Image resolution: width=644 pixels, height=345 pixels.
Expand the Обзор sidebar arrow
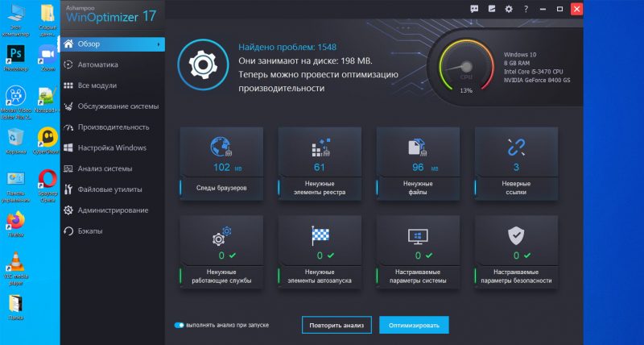tap(159, 44)
